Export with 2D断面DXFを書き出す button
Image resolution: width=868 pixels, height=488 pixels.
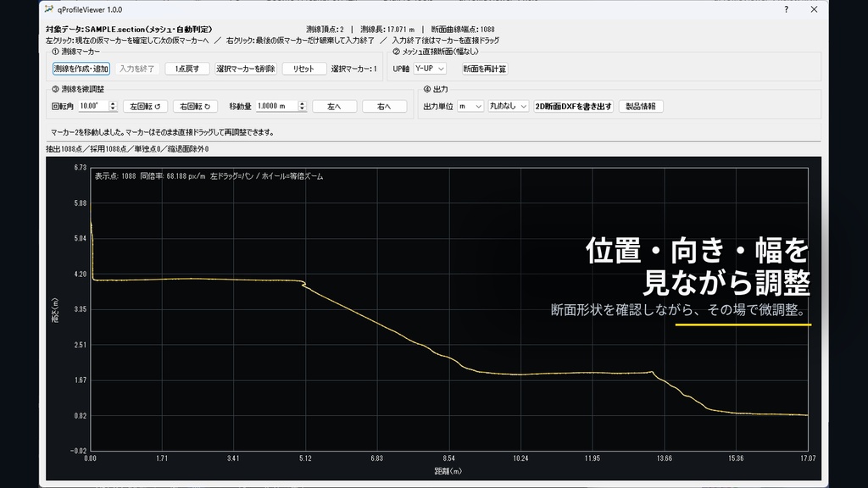pos(574,106)
